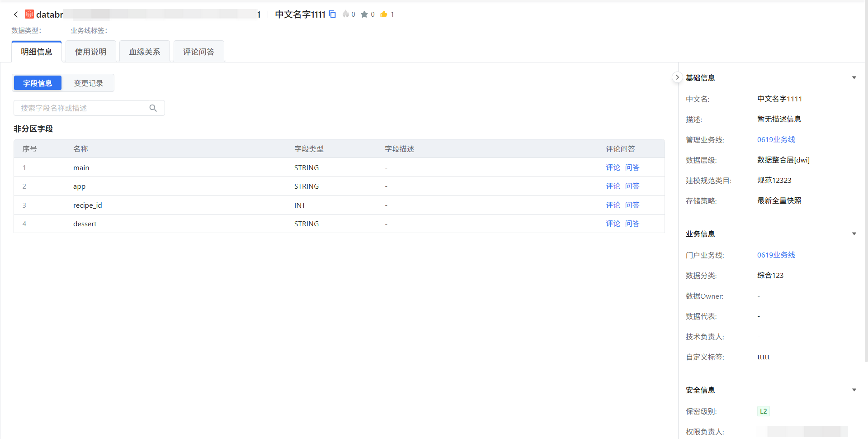Collapse the 业务信息 section
This screenshot has height=439, width=868.
(854, 234)
